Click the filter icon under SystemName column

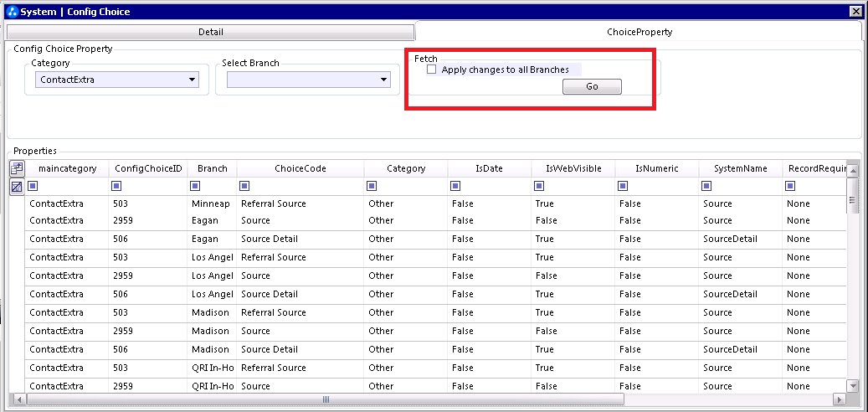[x=706, y=186]
